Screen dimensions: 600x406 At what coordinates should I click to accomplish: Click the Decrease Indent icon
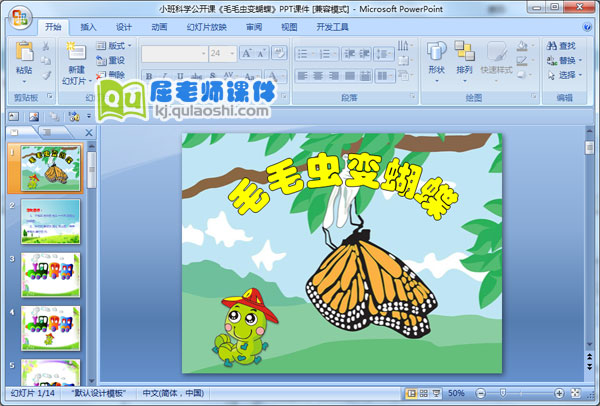coord(349,54)
